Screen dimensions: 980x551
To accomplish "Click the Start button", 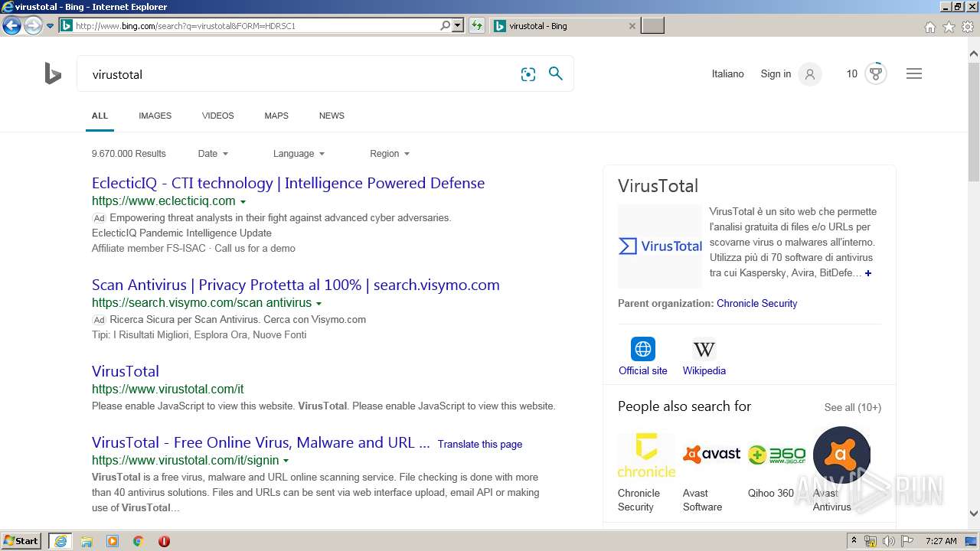I will pyautogui.click(x=21, y=541).
